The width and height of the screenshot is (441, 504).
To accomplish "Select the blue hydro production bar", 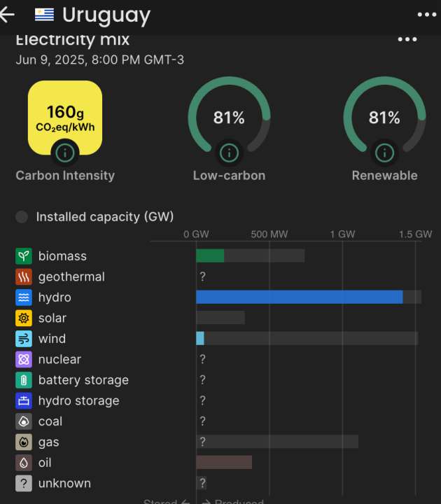I will tap(299, 297).
